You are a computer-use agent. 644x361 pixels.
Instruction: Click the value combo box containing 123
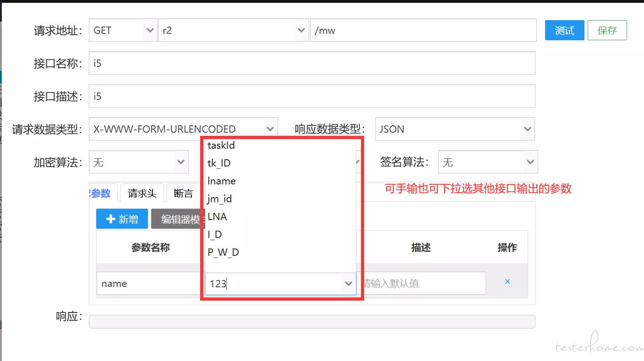(280, 284)
